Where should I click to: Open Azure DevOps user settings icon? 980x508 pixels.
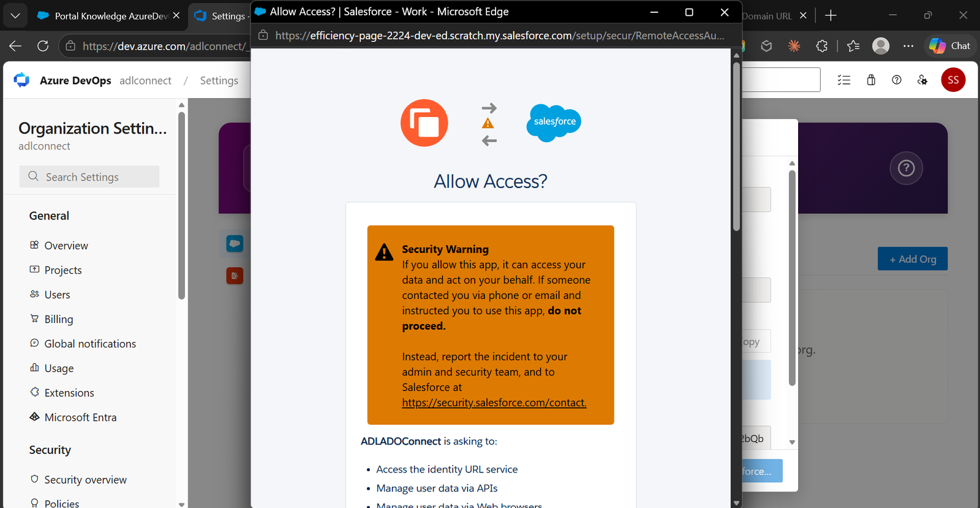click(922, 80)
